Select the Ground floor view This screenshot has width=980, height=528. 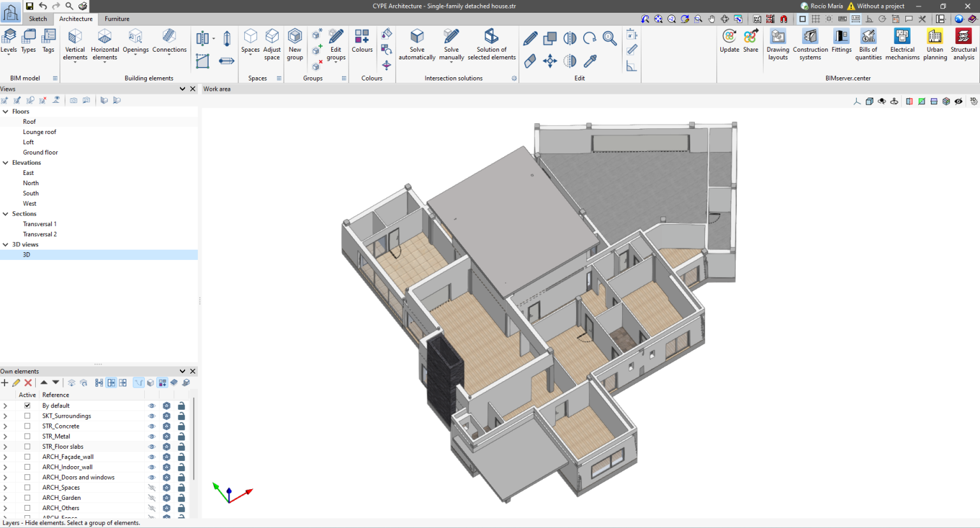[x=40, y=153]
